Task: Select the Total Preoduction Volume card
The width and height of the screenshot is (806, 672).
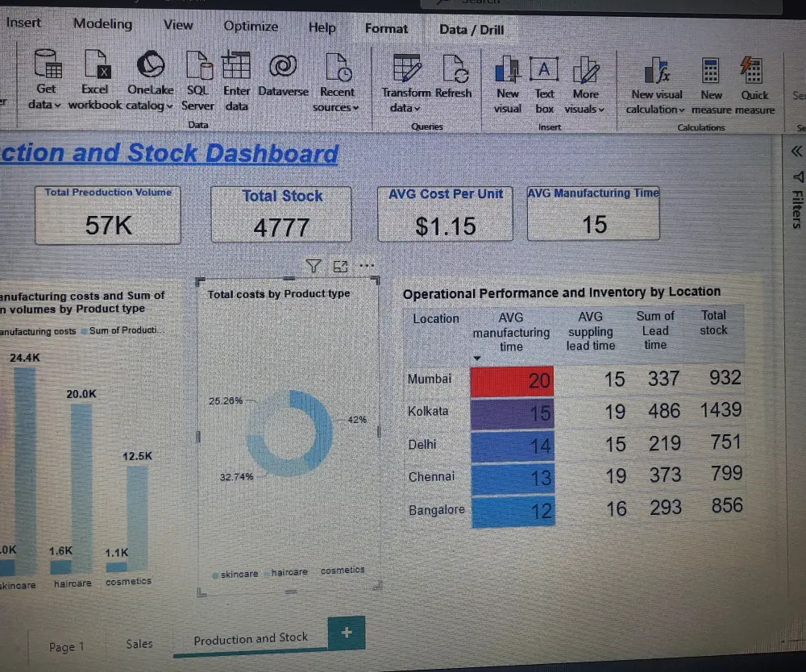Action: [108, 215]
